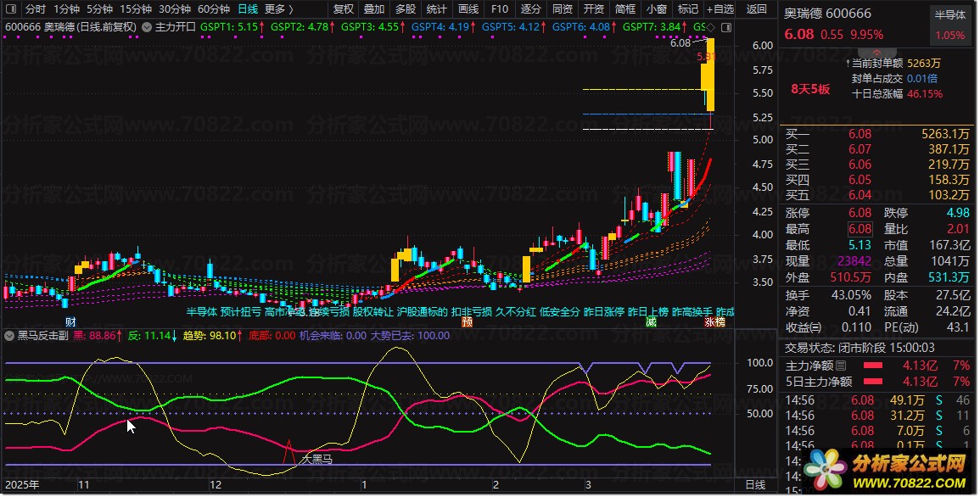Click the 财 marker icon on the chart
The image size is (980, 497).
pos(70,322)
